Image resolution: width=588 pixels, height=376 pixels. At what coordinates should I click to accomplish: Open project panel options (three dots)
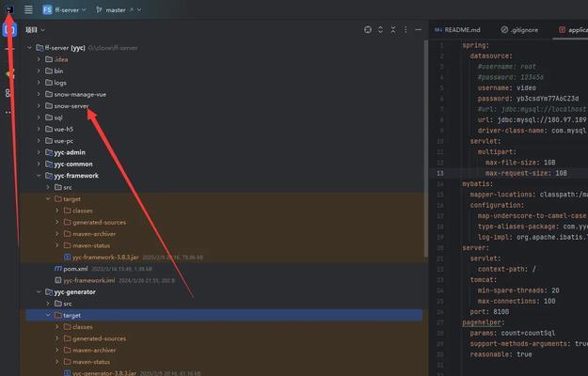407,30
